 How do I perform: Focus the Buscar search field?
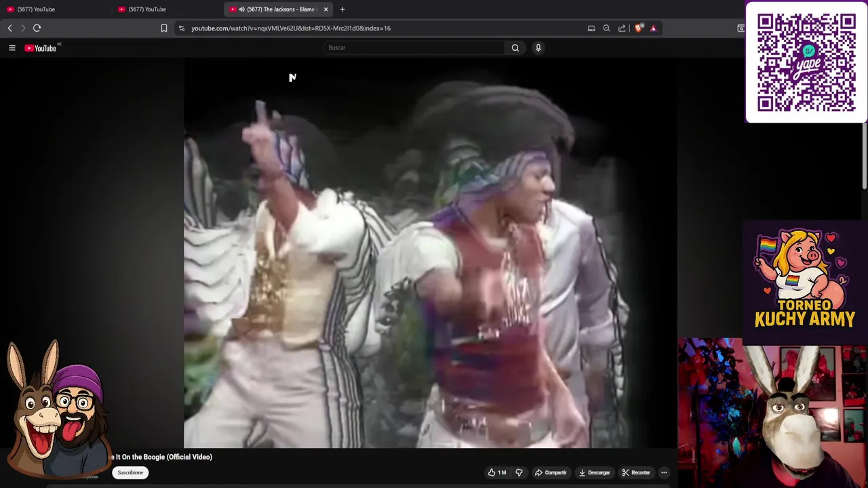(414, 48)
